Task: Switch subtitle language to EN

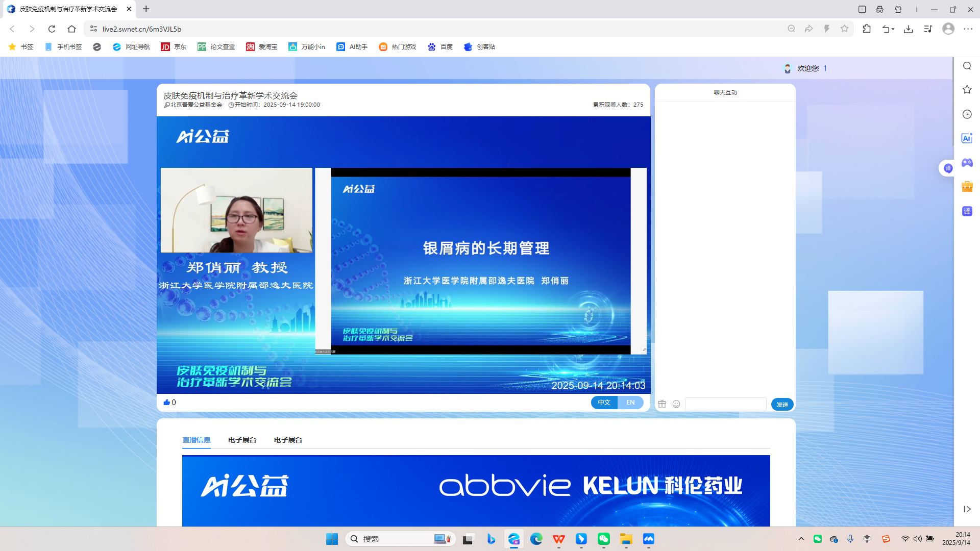Action: click(631, 403)
